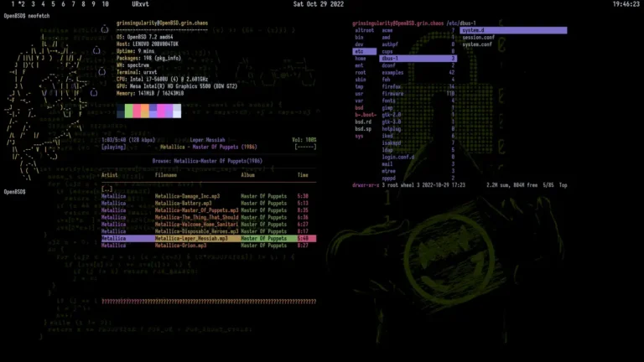The width and height of the screenshot is (644, 362).
Task: Click the Browse: Metallica-Master Of Puppets(1986) path
Action: point(207,161)
